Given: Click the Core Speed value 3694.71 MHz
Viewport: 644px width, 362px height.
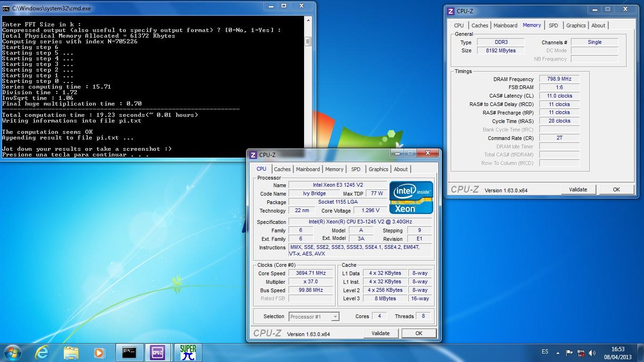Looking at the screenshot, I should click(x=311, y=273).
